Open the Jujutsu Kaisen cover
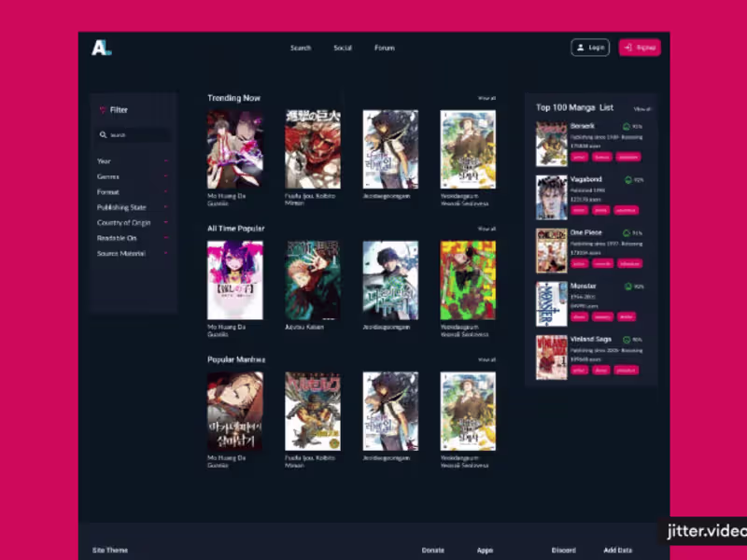Screen dimensions: 747x560 pos(313,280)
